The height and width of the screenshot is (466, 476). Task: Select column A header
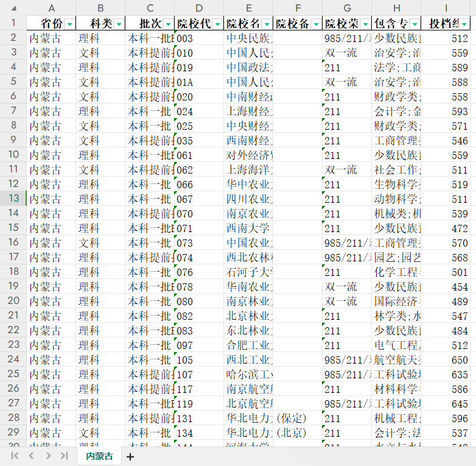point(51,8)
